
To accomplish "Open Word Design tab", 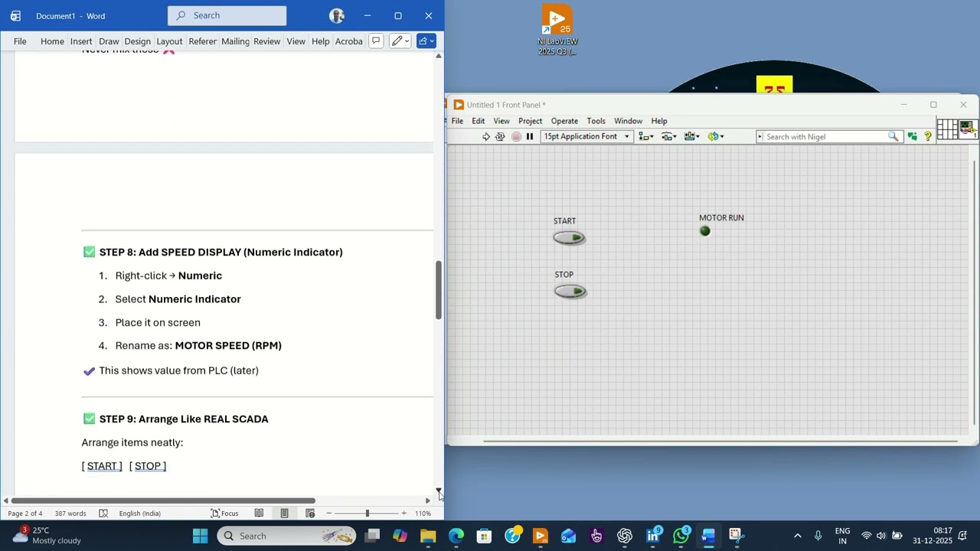I will click(138, 41).
